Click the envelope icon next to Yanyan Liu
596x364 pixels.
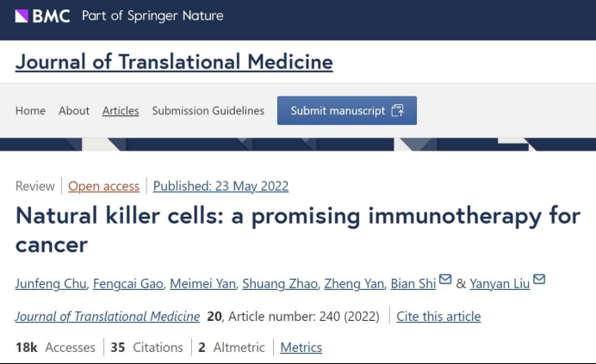point(539,279)
